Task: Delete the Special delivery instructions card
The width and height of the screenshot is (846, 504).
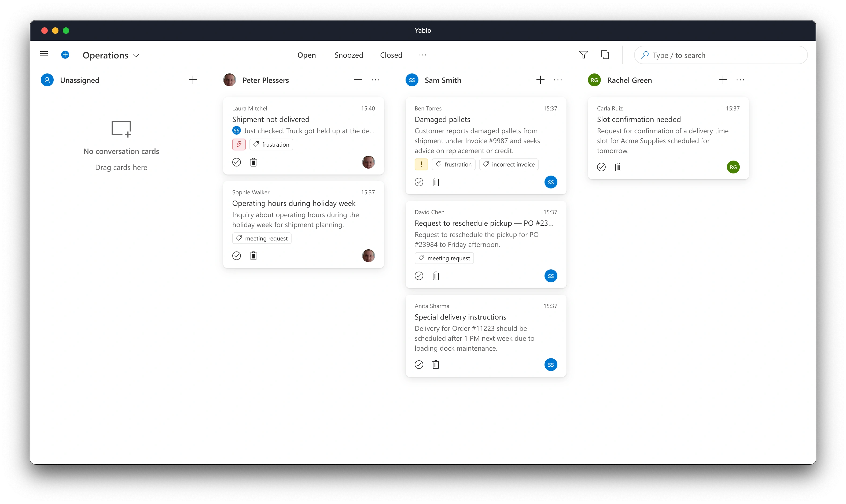Action: [436, 364]
